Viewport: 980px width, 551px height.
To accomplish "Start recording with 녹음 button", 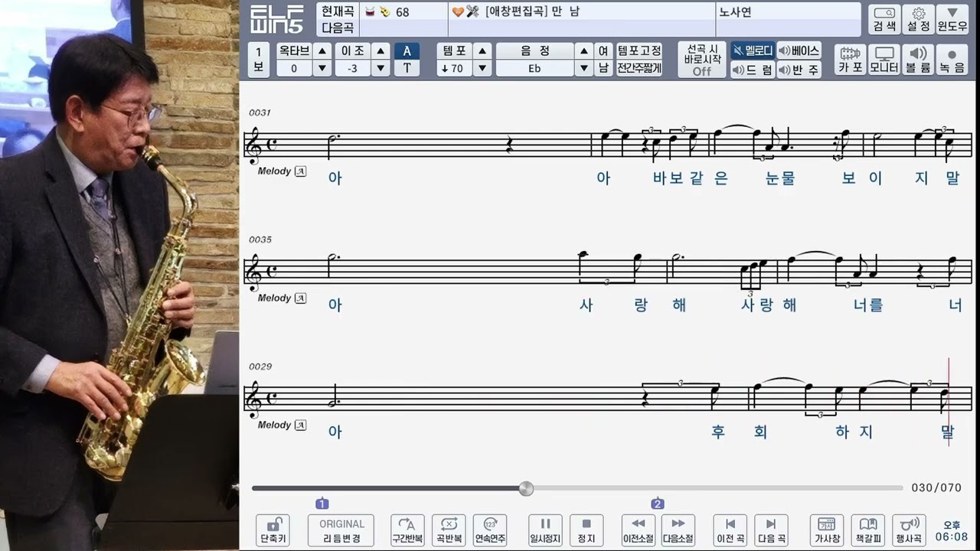I will pyautogui.click(x=952, y=60).
